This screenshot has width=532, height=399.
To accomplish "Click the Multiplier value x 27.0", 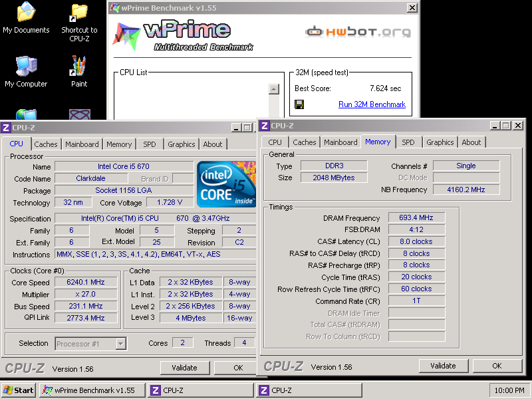I will click(86, 294).
